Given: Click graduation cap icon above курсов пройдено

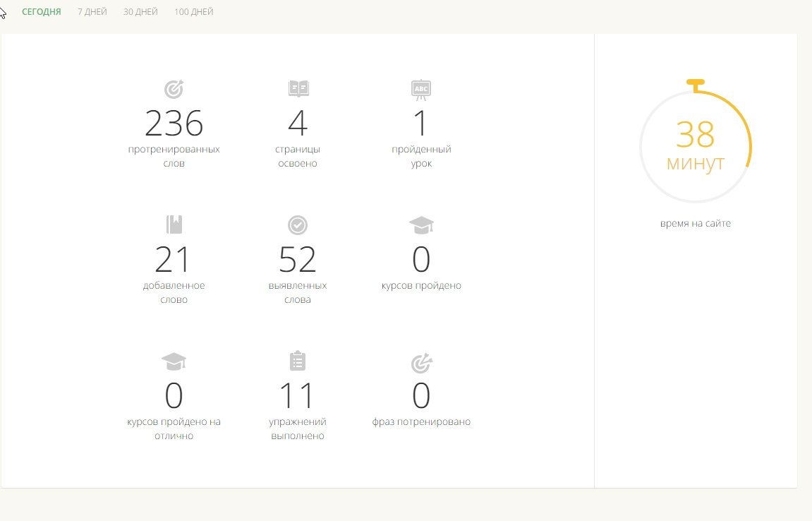Looking at the screenshot, I should point(421,225).
